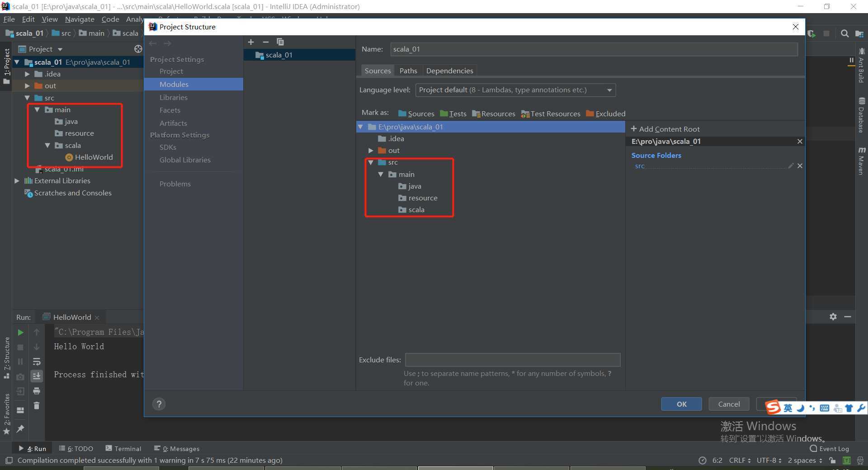
Task: Edit src source folder properties pencil
Action: (x=791, y=166)
